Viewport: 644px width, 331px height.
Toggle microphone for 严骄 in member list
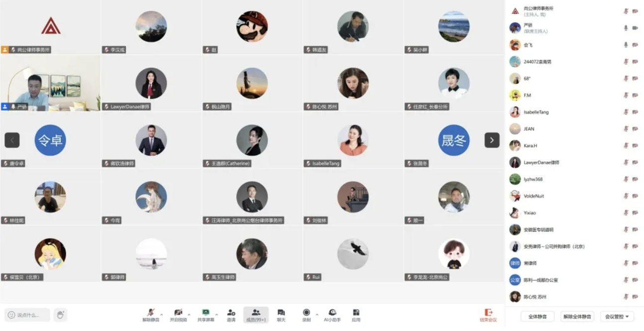pos(626,28)
